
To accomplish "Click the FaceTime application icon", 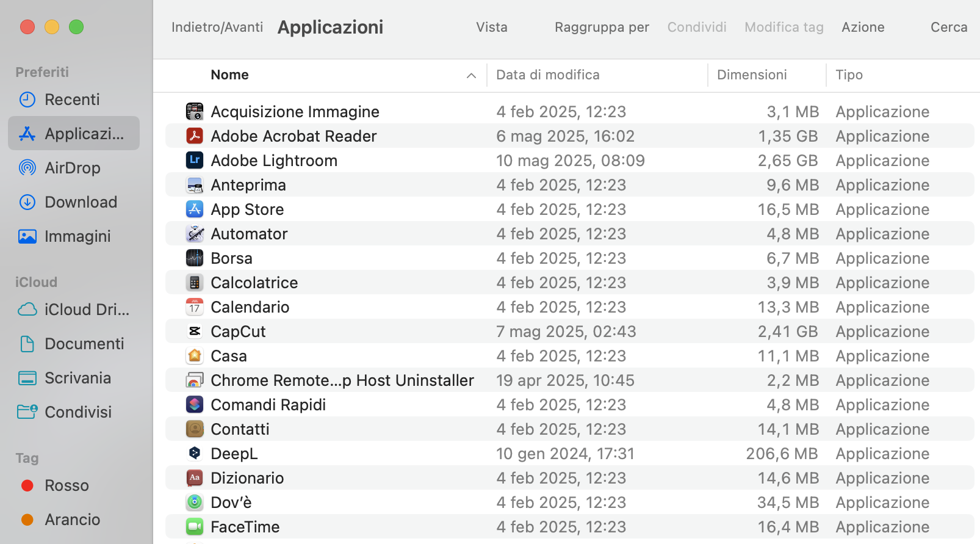I will pyautogui.click(x=194, y=526).
